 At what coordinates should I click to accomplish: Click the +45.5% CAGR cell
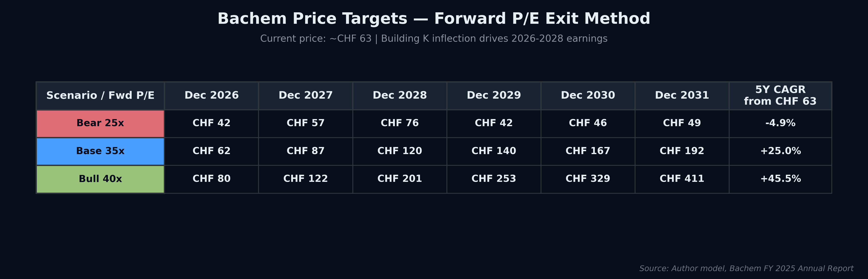(780, 179)
